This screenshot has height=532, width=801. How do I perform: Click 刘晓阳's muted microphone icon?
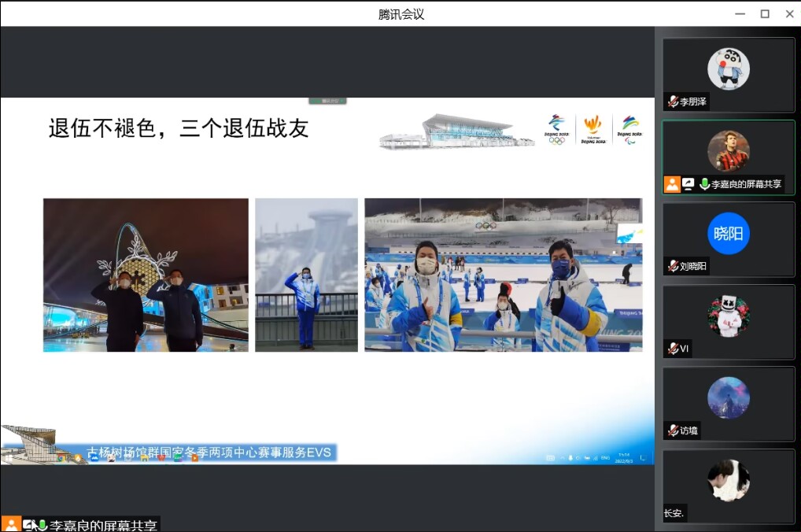point(673,266)
